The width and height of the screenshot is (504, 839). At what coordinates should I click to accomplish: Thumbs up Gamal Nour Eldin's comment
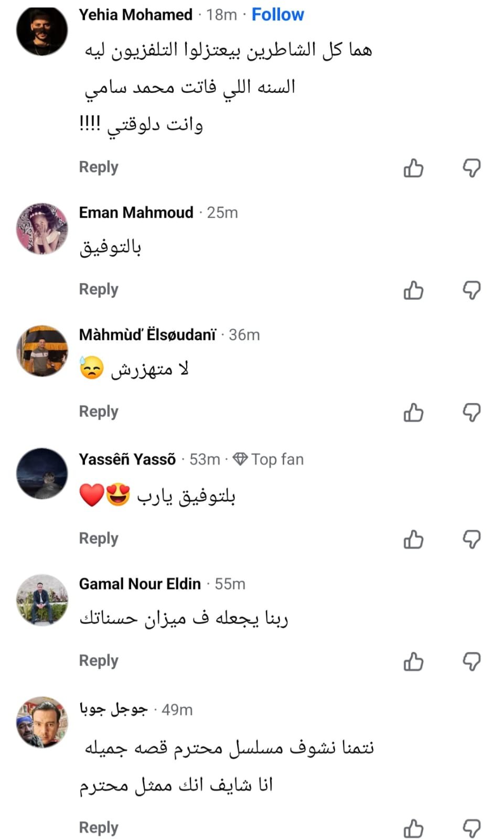(414, 662)
